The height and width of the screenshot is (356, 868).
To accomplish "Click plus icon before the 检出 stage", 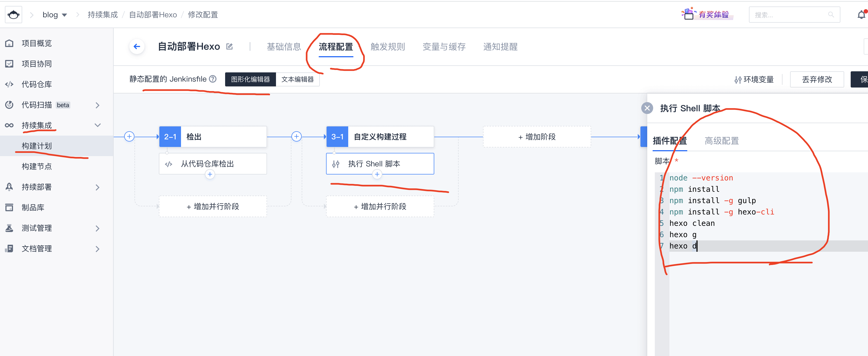I will 129,136.
